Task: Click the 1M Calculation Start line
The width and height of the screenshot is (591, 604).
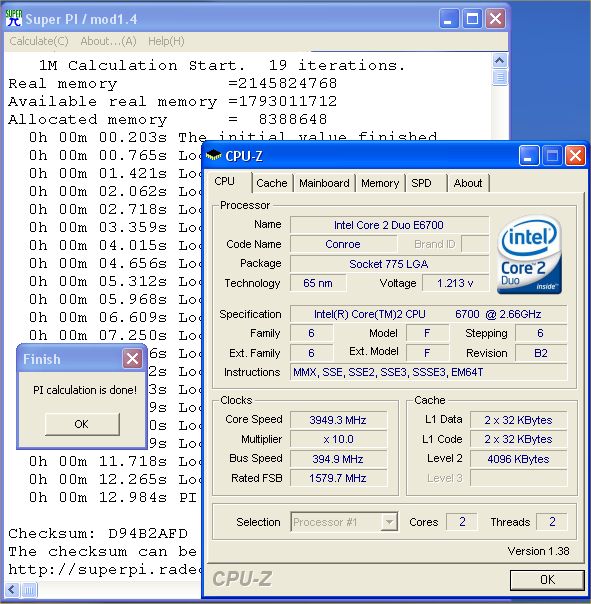Action: click(222, 65)
